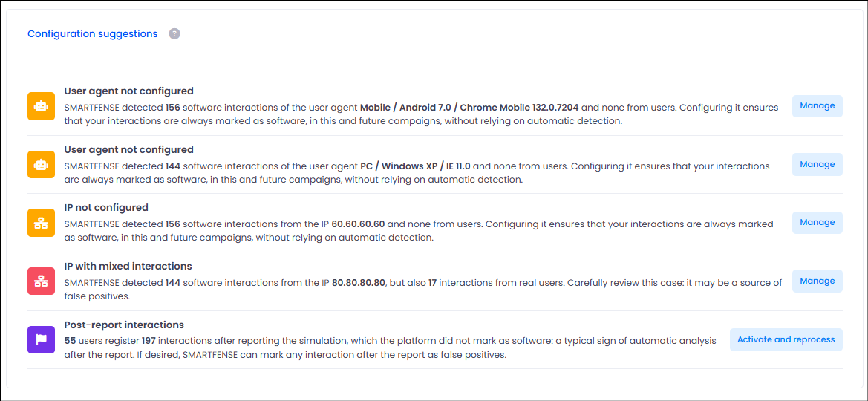Click the bold IP address 80.80.80.80
868x401 pixels.
point(358,282)
